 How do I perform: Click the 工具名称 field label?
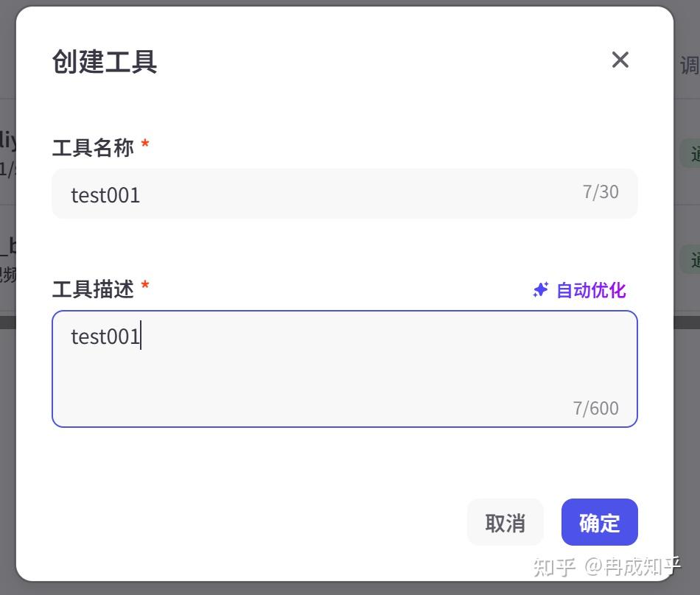click(x=93, y=147)
